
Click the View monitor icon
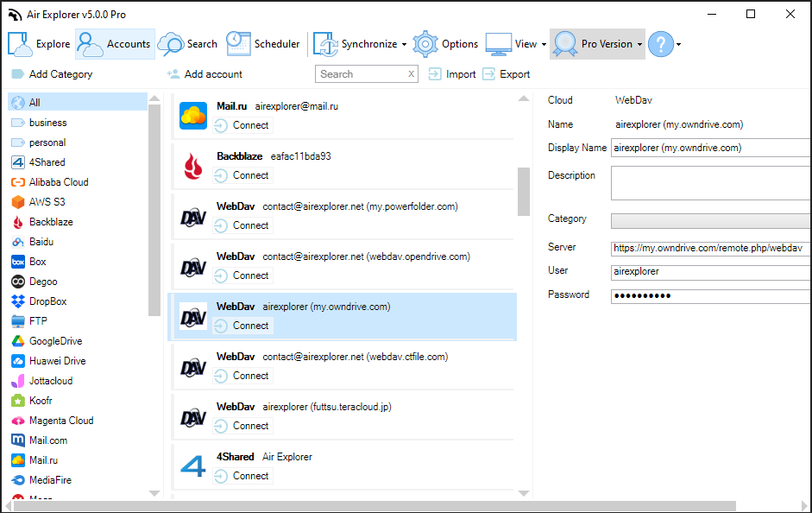click(x=498, y=44)
